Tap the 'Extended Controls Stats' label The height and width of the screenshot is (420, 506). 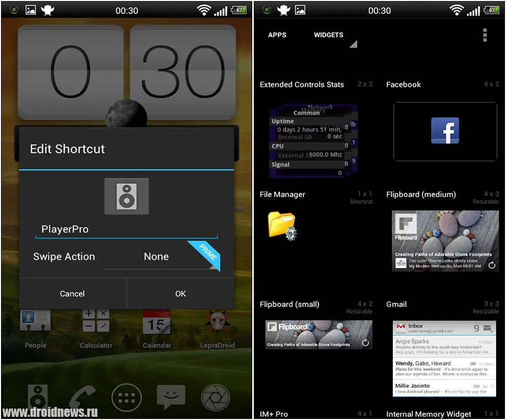click(302, 84)
